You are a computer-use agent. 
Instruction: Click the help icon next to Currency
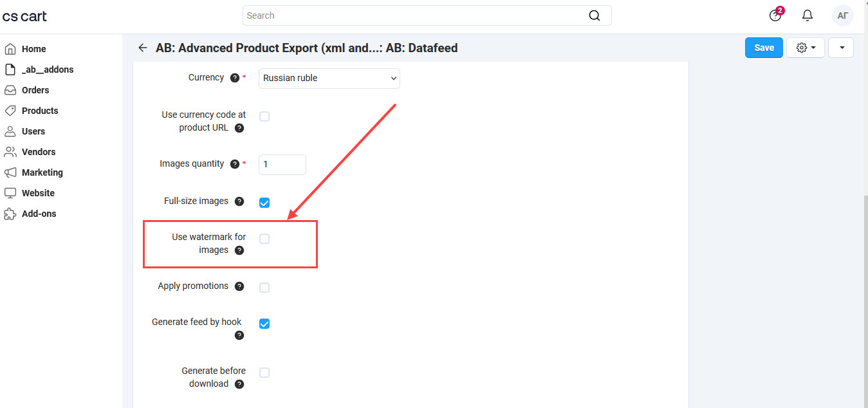pyautogui.click(x=235, y=78)
